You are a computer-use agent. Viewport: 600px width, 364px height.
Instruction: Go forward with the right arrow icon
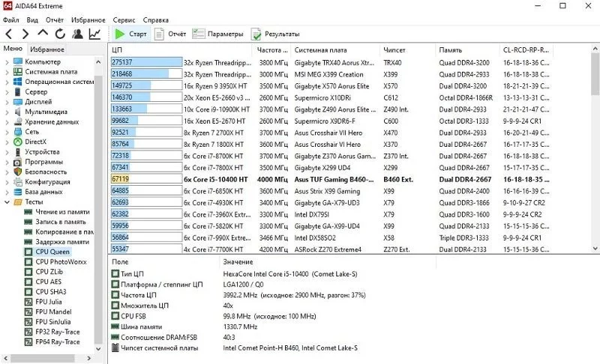[x=25, y=34]
